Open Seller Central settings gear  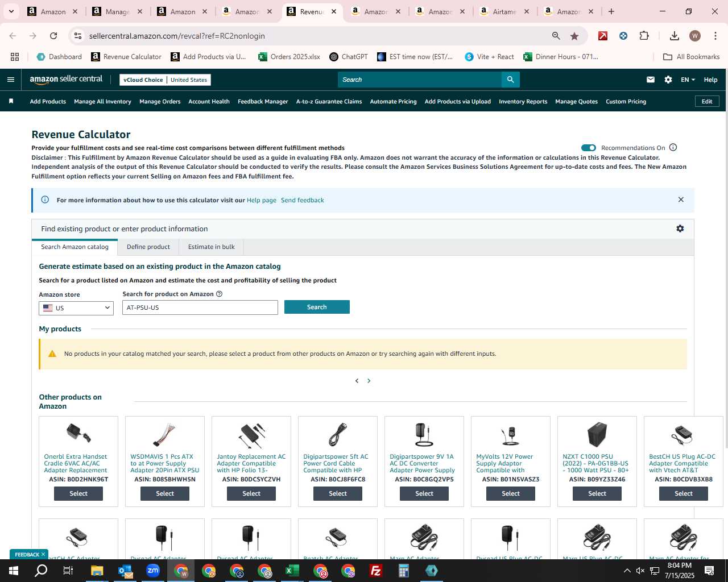click(668, 80)
